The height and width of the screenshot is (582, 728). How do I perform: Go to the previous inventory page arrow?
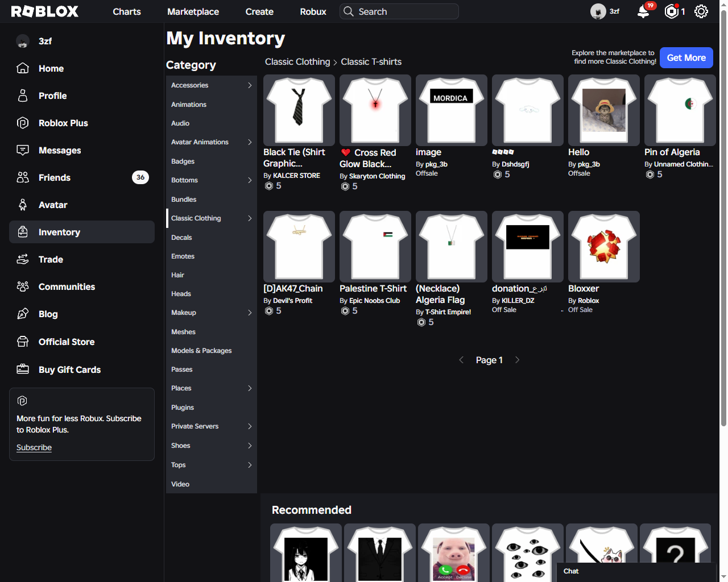(x=461, y=360)
